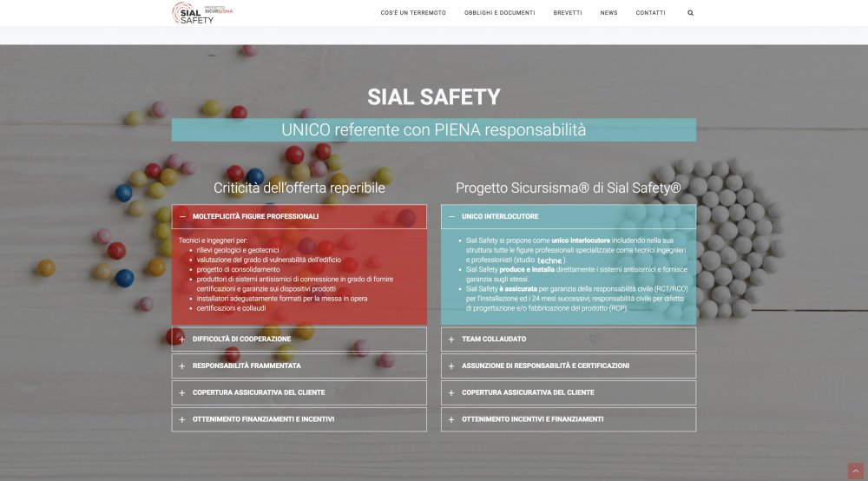Click the scroll-to-top arrow button
868x481 pixels.
click(x=855, y=471)
